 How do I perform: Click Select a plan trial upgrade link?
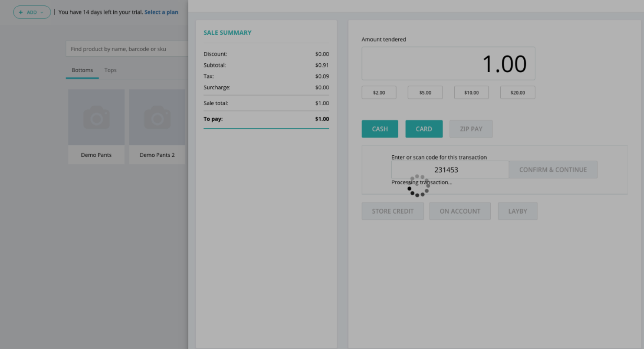click(x=161, y=12)
